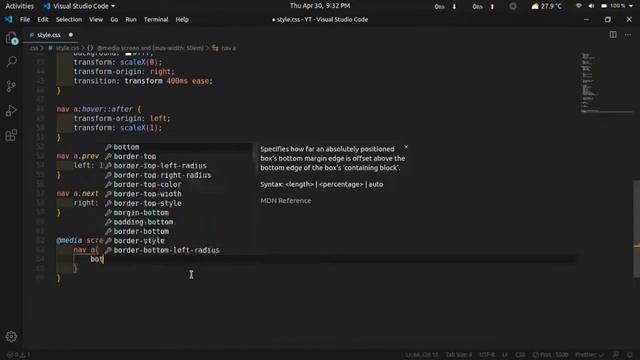Open notifications bell in status bar
Image resolution: width=640 pixels, height=360 pixels.
point(630,355)
